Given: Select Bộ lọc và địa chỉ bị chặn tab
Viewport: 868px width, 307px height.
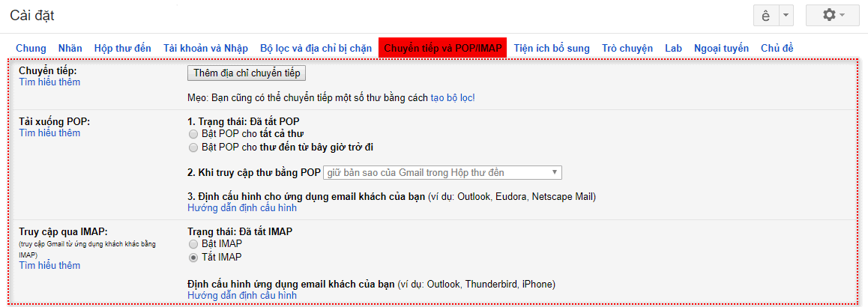Looking at the screenshot, I should (x=316, y=48).
